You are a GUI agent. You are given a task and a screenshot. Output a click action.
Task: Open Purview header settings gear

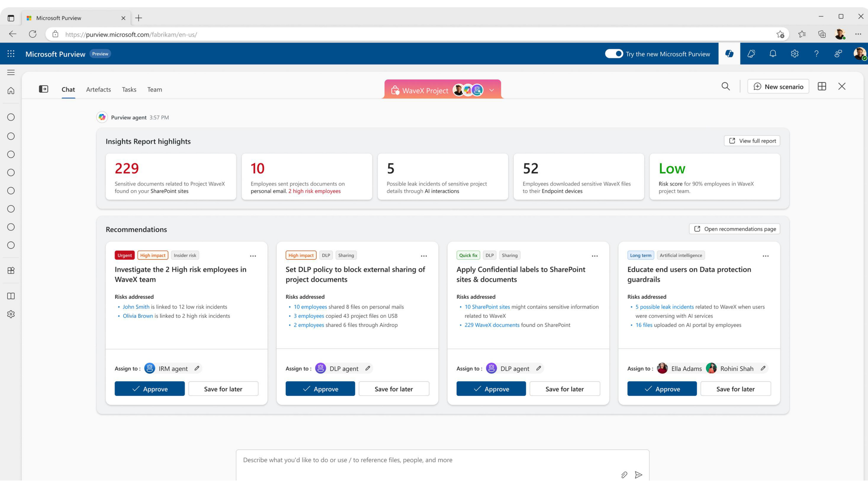pos(795,54)
